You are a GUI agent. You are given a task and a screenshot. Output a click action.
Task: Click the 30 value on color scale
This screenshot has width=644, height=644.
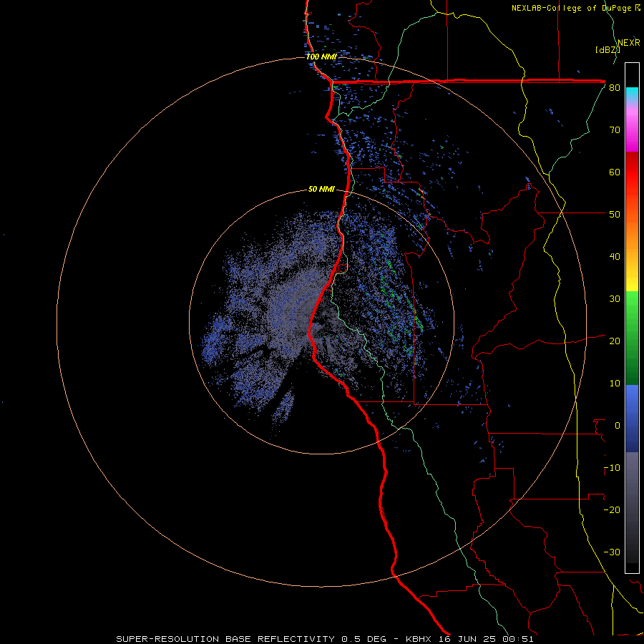(x=615, y=299)
